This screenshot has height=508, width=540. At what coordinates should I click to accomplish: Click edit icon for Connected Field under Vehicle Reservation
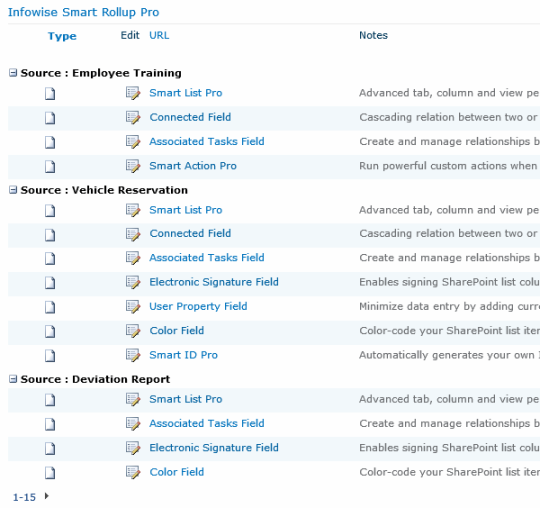(133, 234)
